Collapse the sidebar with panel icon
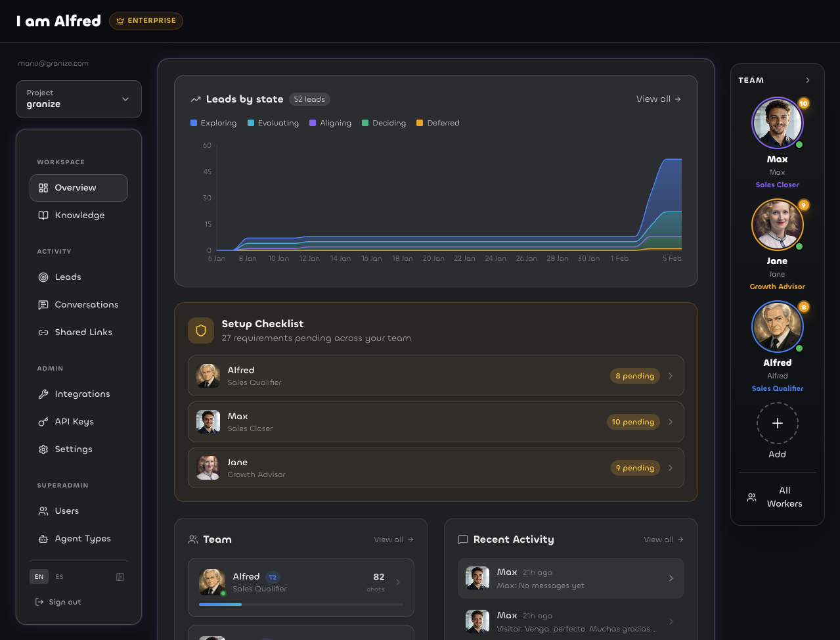840x640 pixels. [120, 577]
